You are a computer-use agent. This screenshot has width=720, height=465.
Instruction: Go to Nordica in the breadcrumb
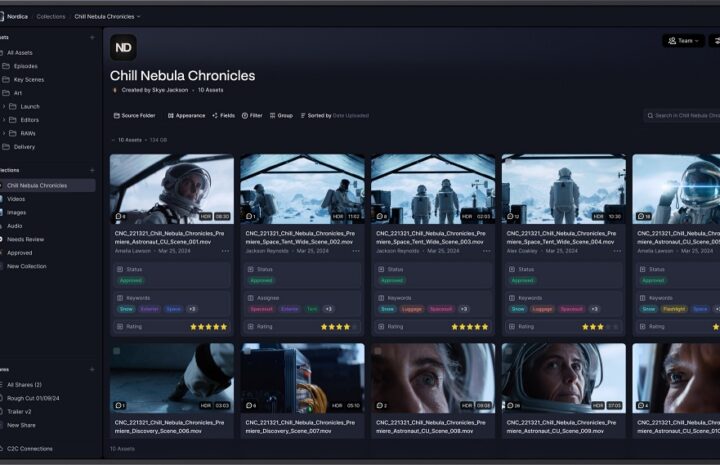(x=17, y=17)
